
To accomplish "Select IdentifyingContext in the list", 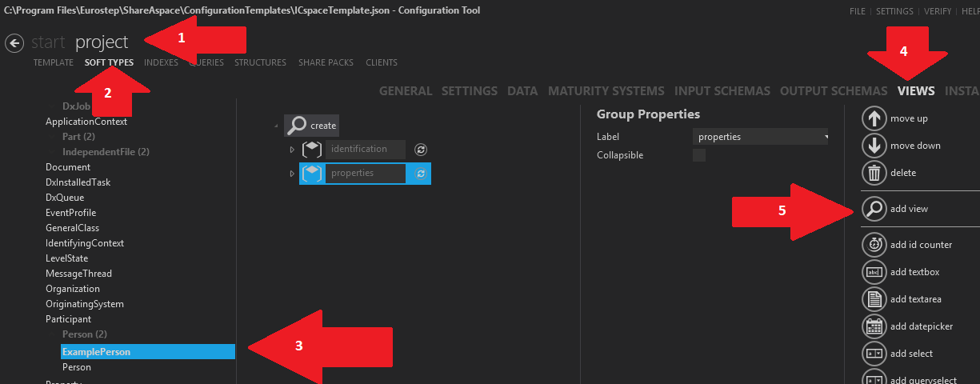I will click(x=85, y=243).
